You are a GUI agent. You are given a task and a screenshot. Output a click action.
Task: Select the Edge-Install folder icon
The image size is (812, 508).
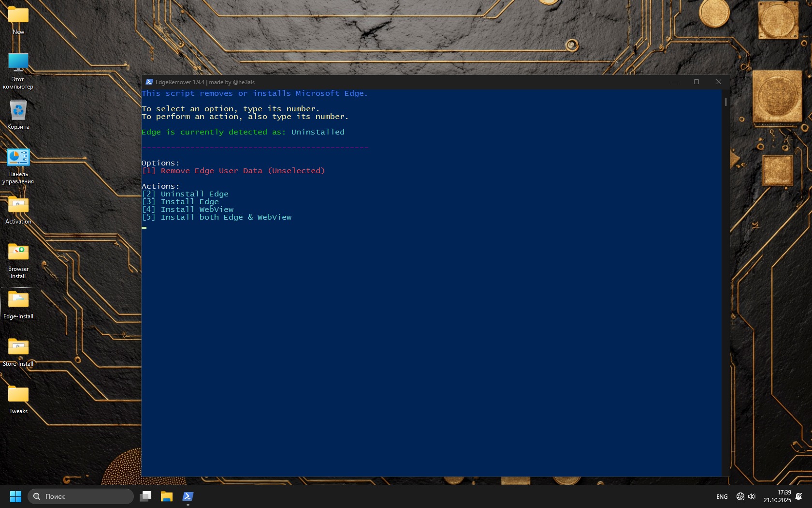pos(18,304)
